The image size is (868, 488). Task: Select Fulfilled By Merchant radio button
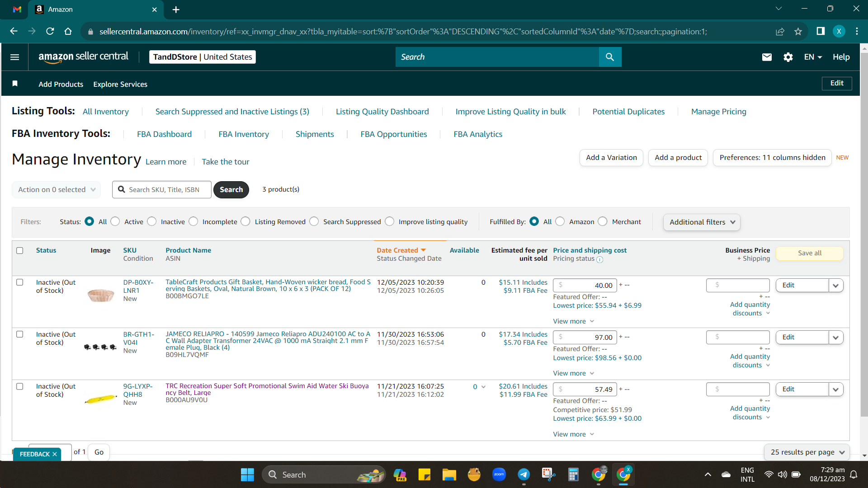click(x=603, y=221)
